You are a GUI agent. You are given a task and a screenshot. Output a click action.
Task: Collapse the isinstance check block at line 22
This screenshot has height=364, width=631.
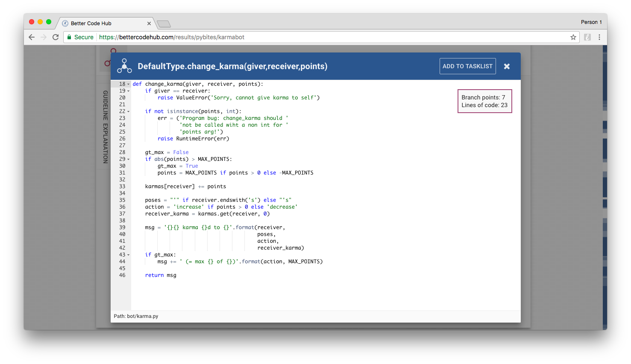[128, 111]
